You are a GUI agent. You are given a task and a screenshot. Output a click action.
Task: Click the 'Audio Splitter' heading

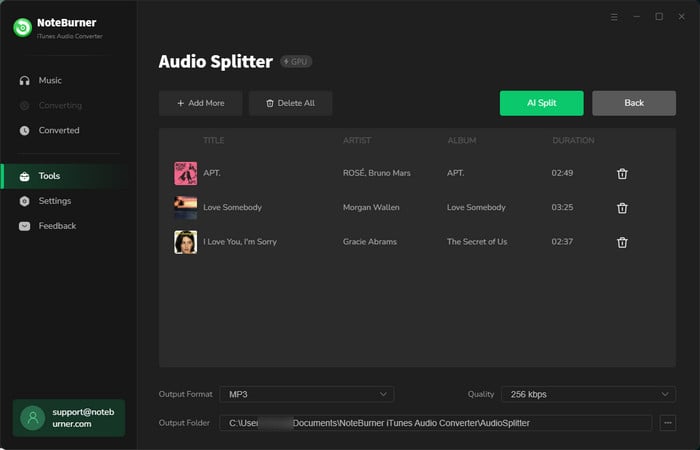[x=215, y=62]
